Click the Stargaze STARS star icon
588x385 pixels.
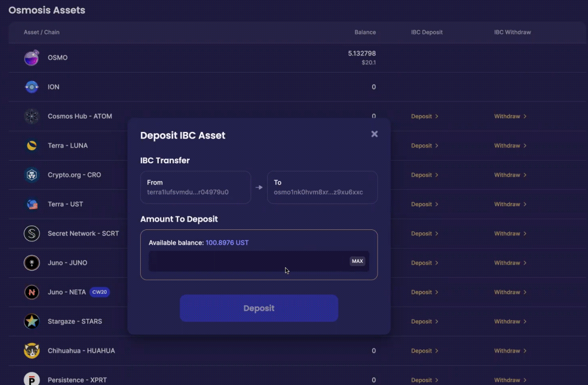[x=31, y=321]
